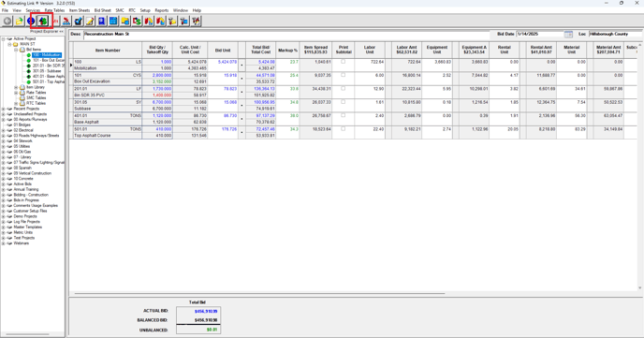Collapse the Active Project tree node

4,39
